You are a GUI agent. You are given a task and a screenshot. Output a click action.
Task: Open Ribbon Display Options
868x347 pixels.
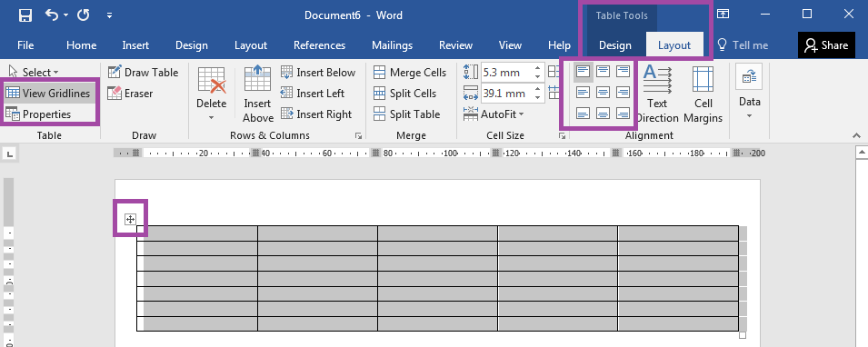723,15
